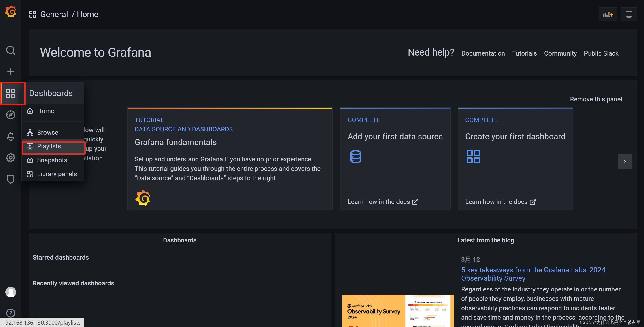Click the Add panel chart icon
The height and width of the screenshot is (327, 644).
click(608, 15)
